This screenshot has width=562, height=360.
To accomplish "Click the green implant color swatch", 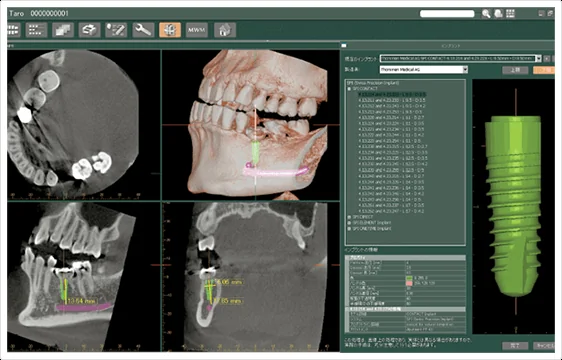I will (409, 278).
